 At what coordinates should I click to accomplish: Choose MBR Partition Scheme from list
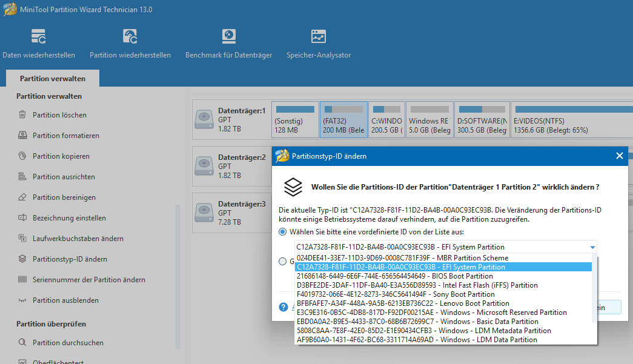443,258
